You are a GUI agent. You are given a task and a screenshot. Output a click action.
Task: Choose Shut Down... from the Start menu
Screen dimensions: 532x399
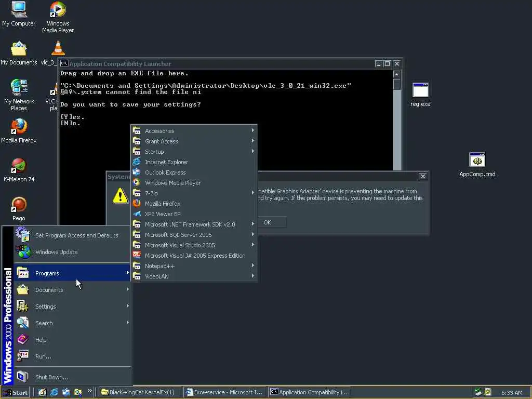pyautogui.click(x=72, y=377)
